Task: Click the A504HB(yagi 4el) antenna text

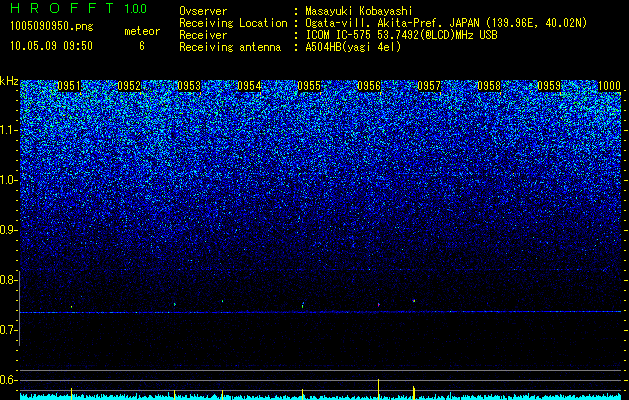Action: click(x=353, y=47)
